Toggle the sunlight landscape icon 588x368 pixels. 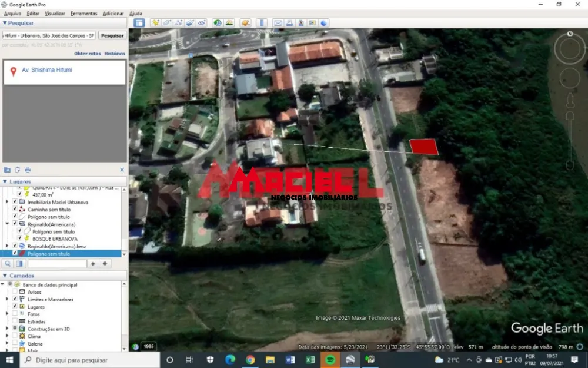[x=229, y=23]
